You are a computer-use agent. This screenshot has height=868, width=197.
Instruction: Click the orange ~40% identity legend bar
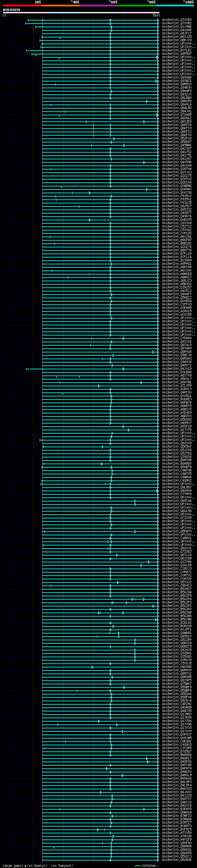[x=60, y=6]
